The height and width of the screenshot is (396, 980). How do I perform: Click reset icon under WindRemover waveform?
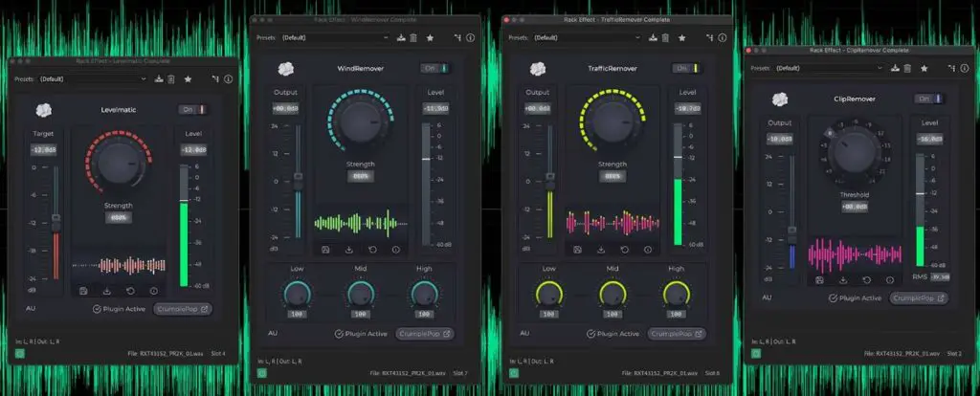[372, 250]
